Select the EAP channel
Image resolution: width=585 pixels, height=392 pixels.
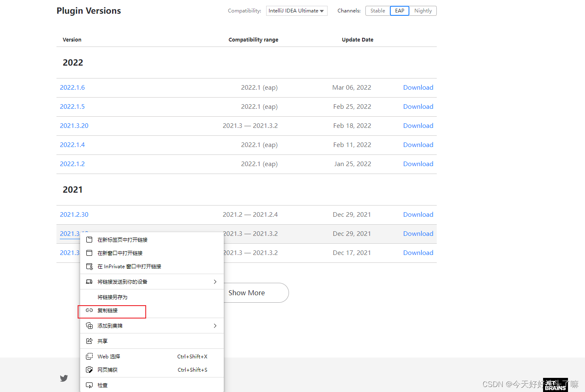(x=399, y=11)
